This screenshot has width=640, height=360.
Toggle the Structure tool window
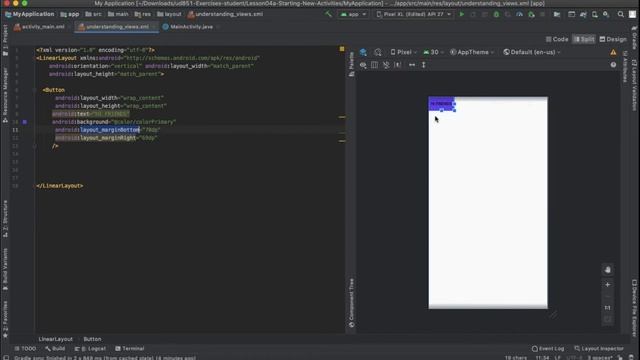point(5,218)
